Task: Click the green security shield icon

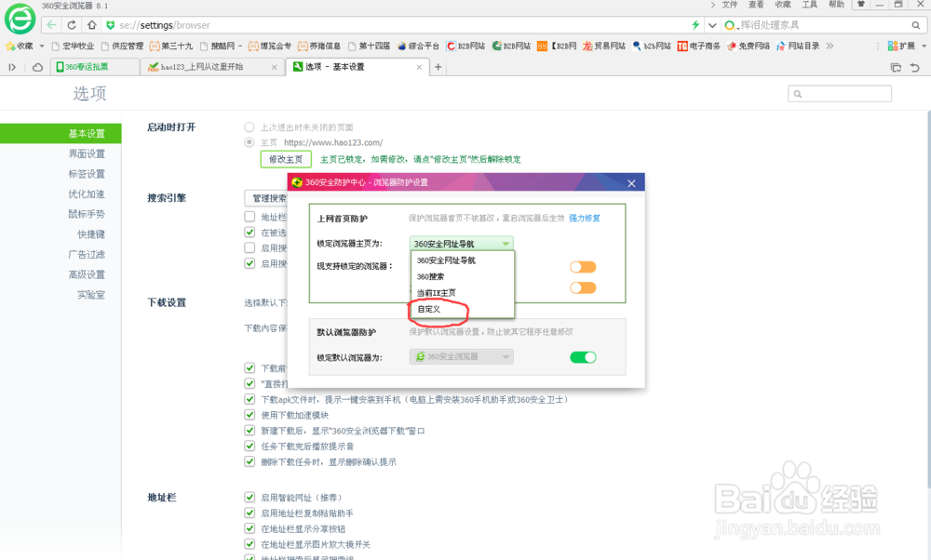Action: 110,25
